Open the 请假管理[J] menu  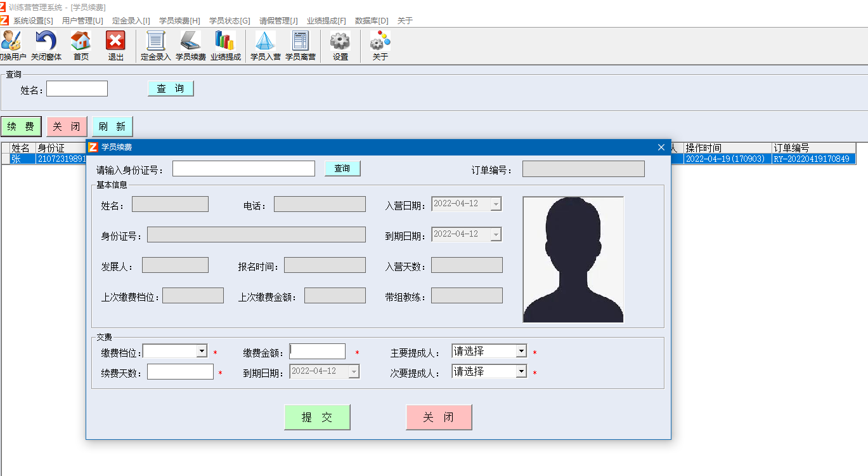(278, 21)
